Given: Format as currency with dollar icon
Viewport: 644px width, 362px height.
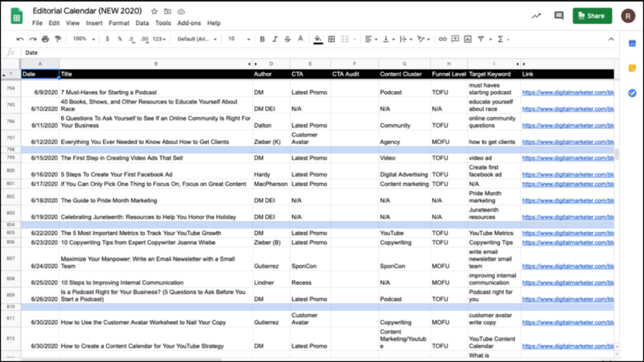Looking at the screenshot, I should (x=107, y=39).
